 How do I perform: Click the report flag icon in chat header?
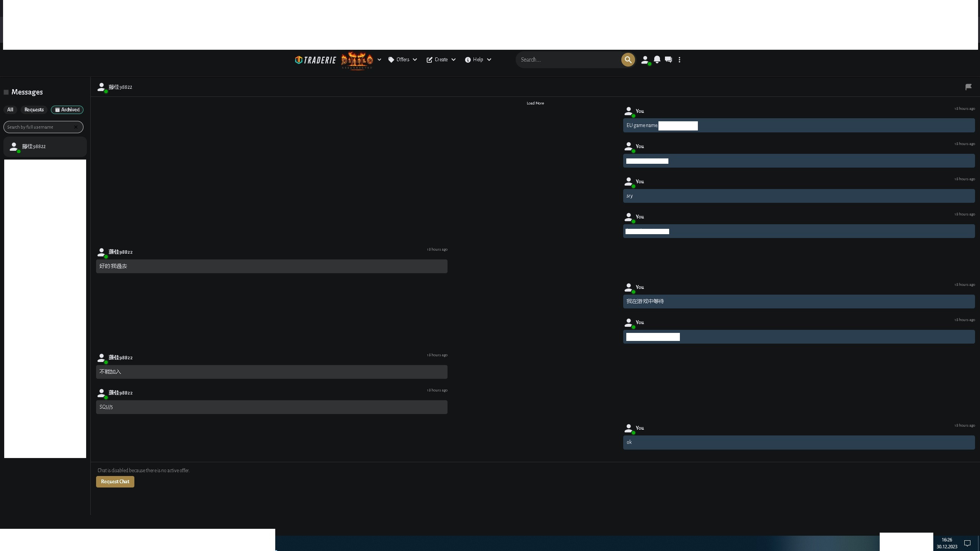click(968, 87)
